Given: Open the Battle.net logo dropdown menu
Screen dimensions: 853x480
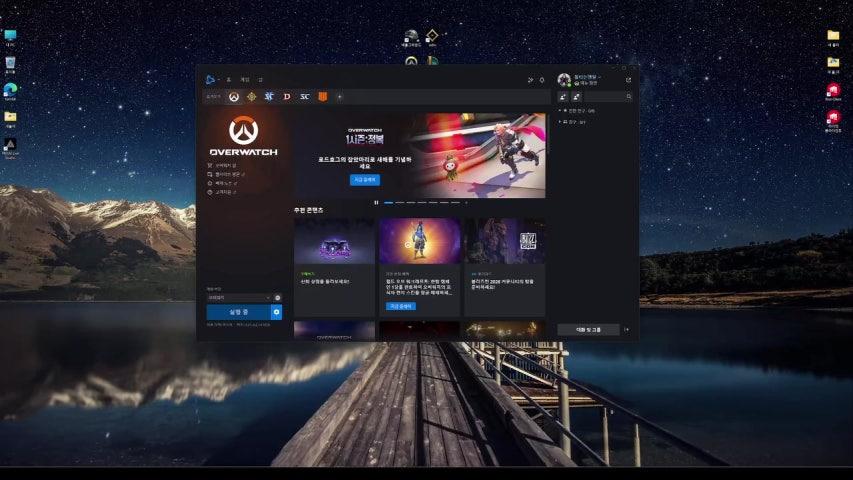Looking at the screenshot, I should pos(210,80).
